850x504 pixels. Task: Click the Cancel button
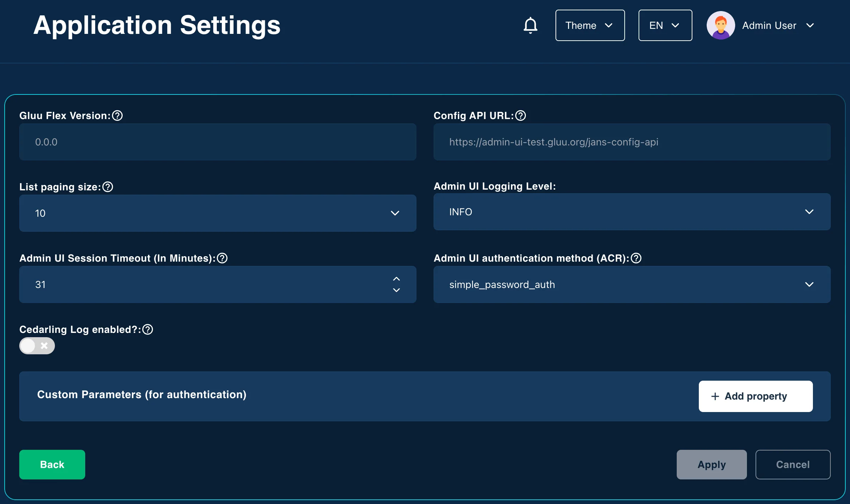click(x=793, y=464)
